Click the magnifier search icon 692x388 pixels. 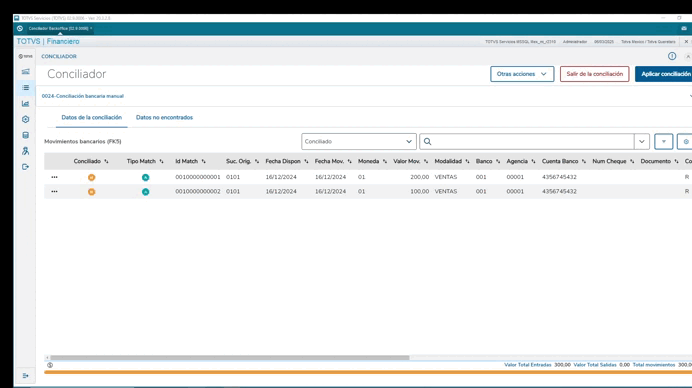point(427,142)
